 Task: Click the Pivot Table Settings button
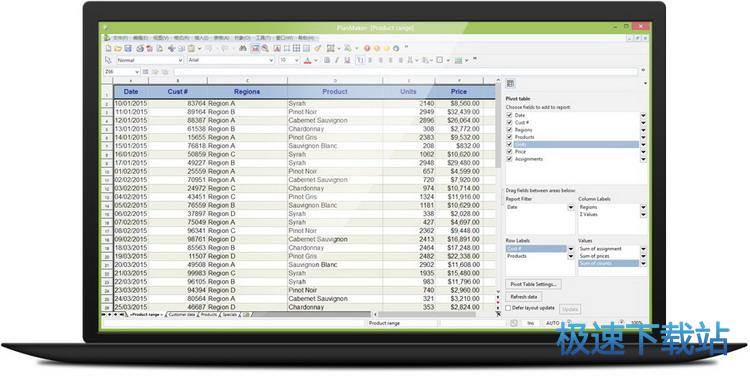coord(533,284)
